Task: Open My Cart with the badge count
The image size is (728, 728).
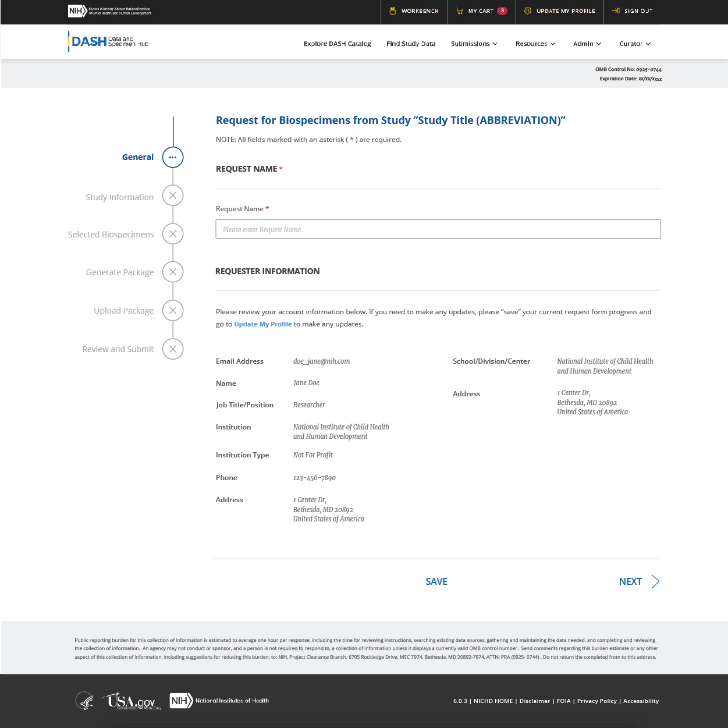Action: click(x=481, y=11)
